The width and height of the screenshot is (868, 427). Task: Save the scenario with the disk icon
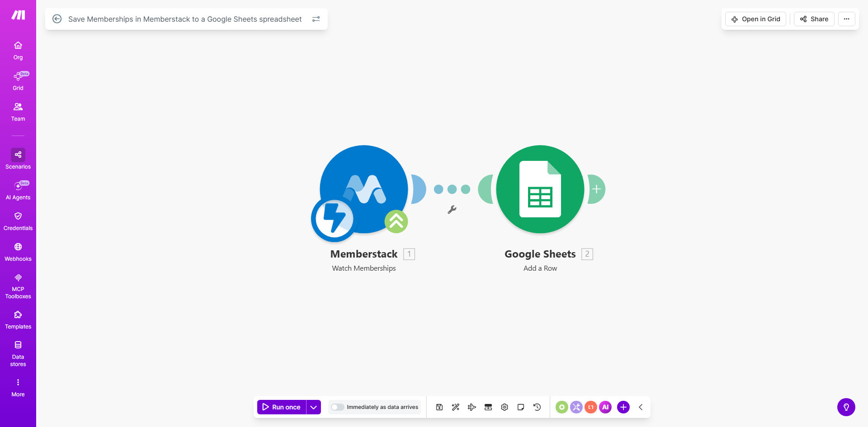[439, 407]
